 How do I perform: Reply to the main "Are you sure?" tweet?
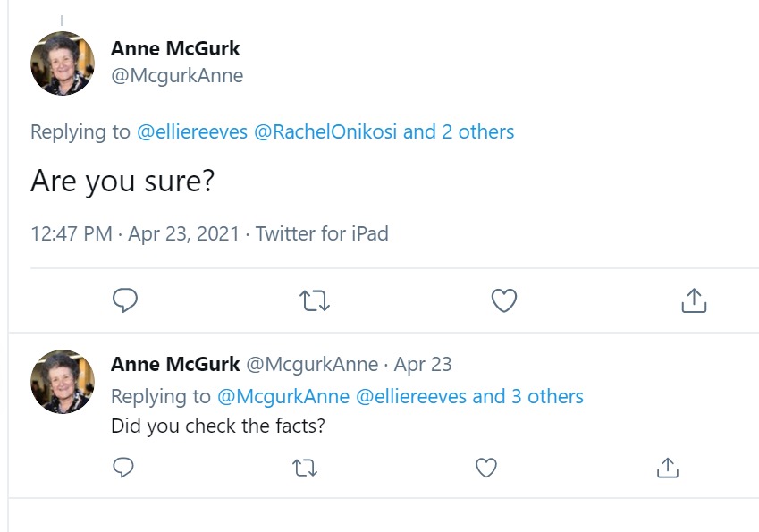(x=125, y=301)
